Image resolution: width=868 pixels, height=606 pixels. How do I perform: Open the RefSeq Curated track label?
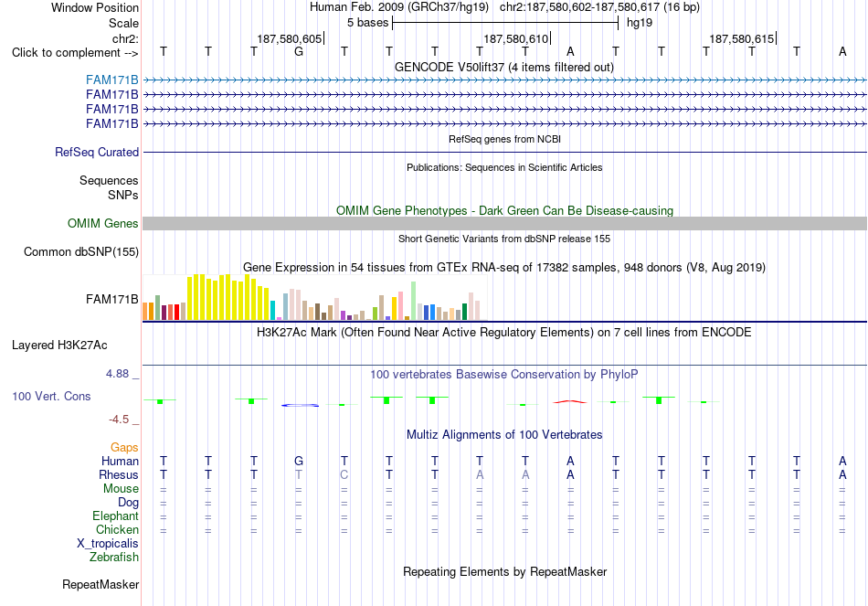click(x=97, y=152)
